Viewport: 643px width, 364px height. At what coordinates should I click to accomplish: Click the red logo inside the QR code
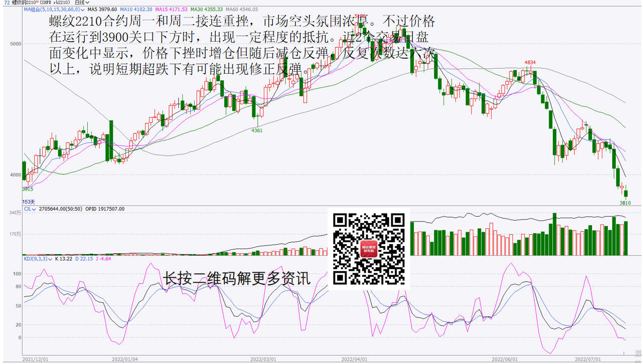369,249
